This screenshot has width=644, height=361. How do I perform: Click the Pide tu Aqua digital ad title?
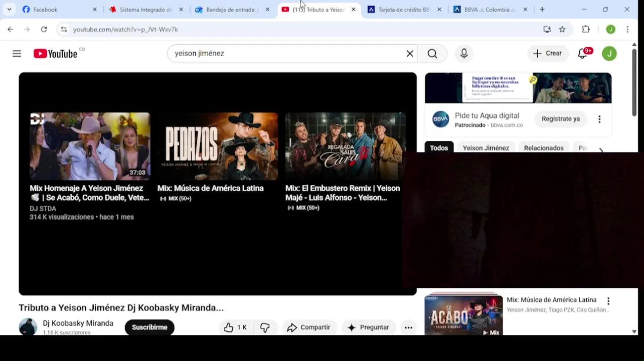click(487, 116)
